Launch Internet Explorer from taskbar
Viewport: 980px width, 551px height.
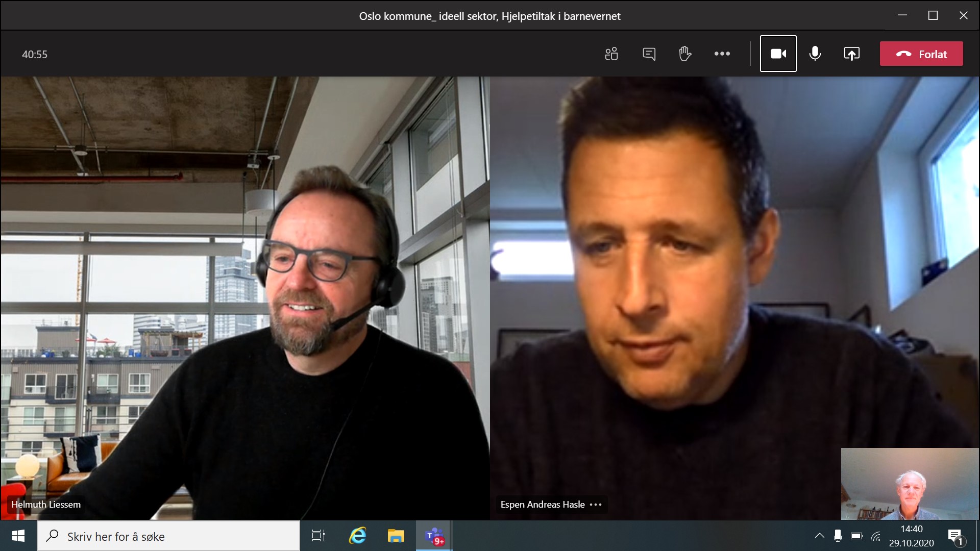(x=357, y=536)
